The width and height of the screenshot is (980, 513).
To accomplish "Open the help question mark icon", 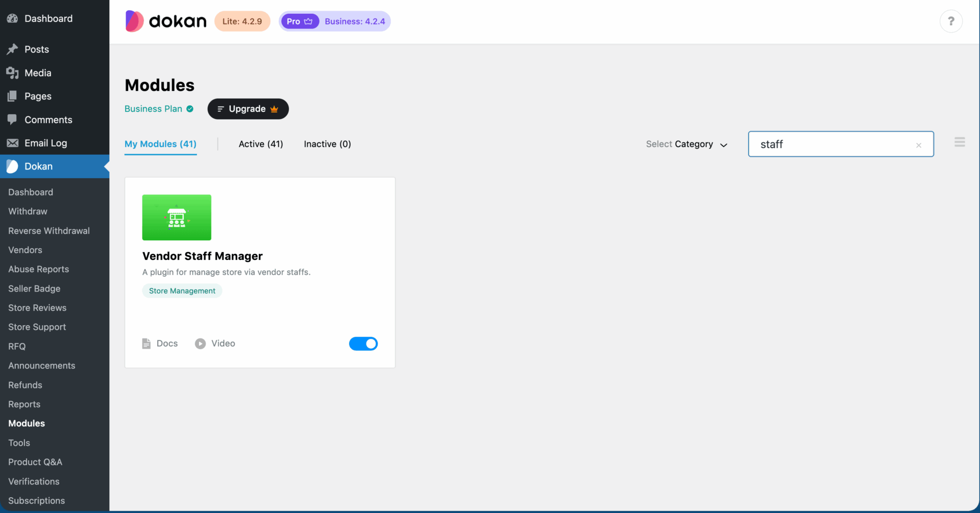I will 951,21.
